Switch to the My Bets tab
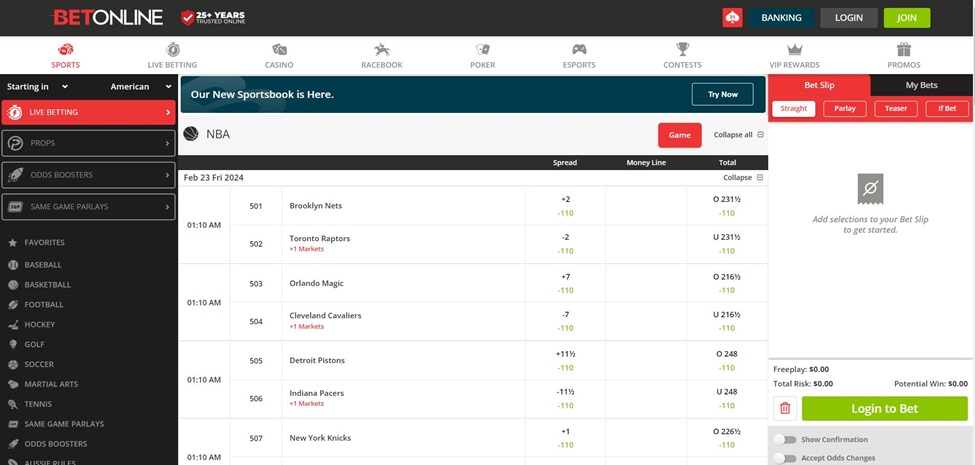 coord(921,86)
